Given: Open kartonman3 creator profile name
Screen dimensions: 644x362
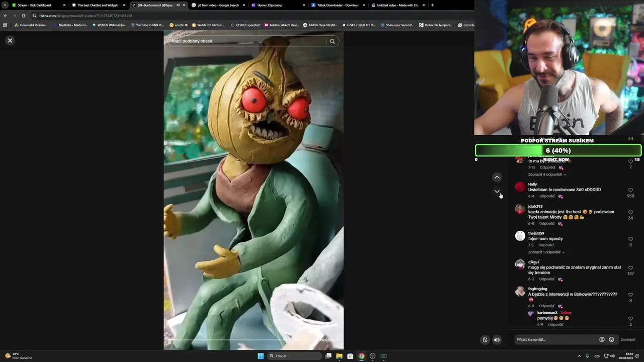Looking at the screenshot, I should tap(547, 313).
